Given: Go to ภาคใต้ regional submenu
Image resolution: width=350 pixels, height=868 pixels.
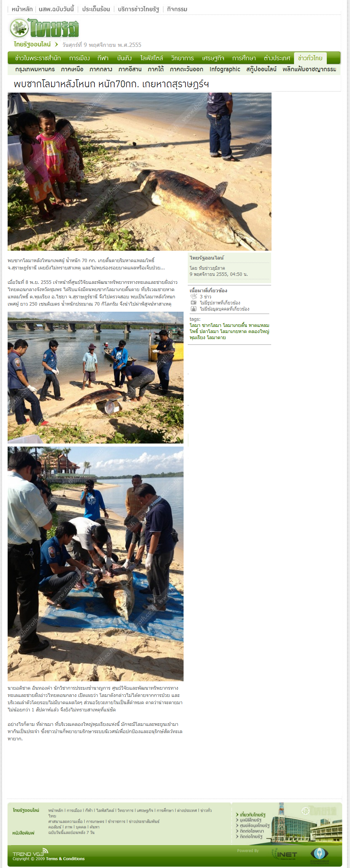Looking at the screenshot, I should pos(156,69).
